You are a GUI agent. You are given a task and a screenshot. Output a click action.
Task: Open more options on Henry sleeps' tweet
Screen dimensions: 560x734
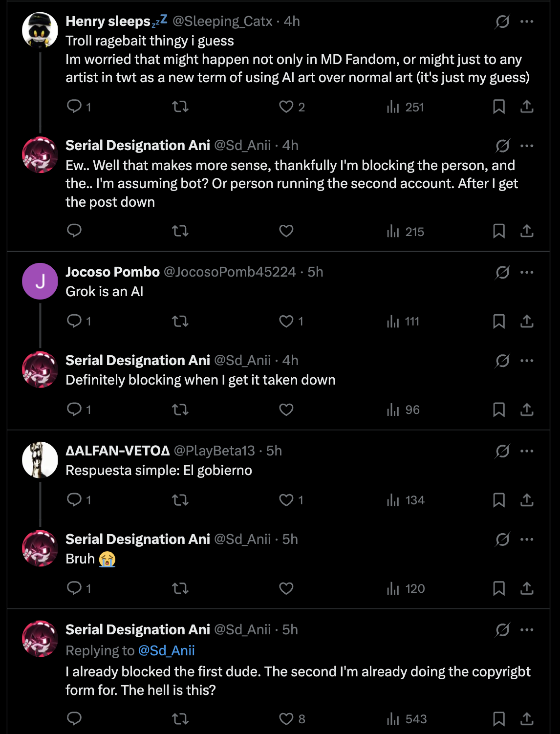527,22
